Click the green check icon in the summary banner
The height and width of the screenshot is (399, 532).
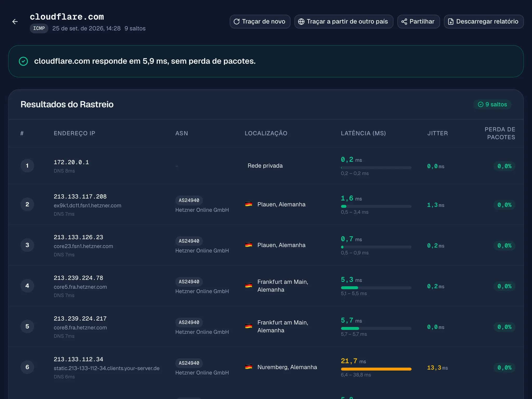coord(23,61)
